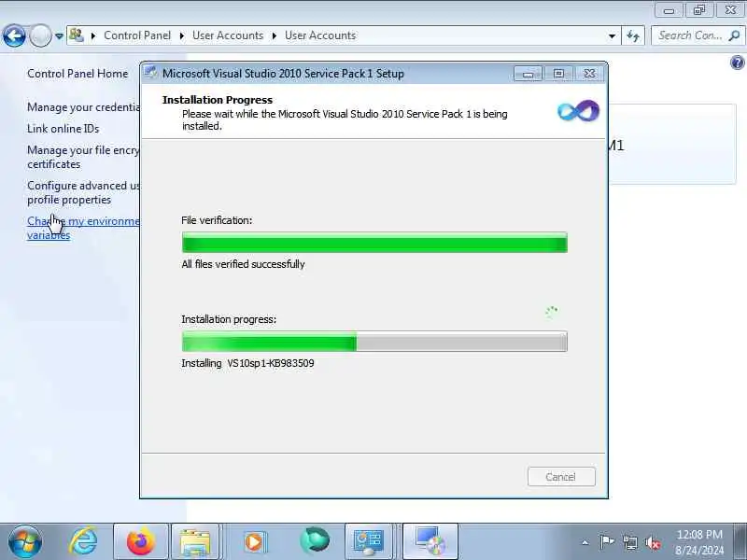Open the address bar history dropdown
This screenshot has height=560, width=747.
[612, 35]
